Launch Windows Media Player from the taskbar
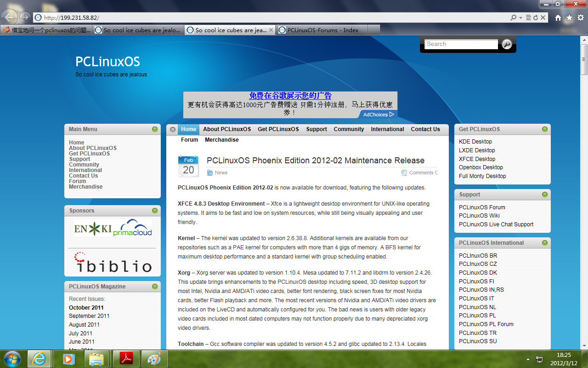Screen dimensions: 588x368 click(68, 359)
